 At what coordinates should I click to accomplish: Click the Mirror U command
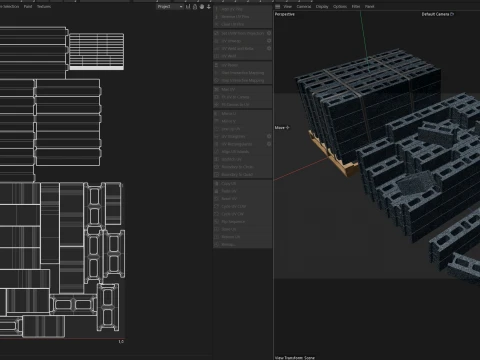(243, 114)
